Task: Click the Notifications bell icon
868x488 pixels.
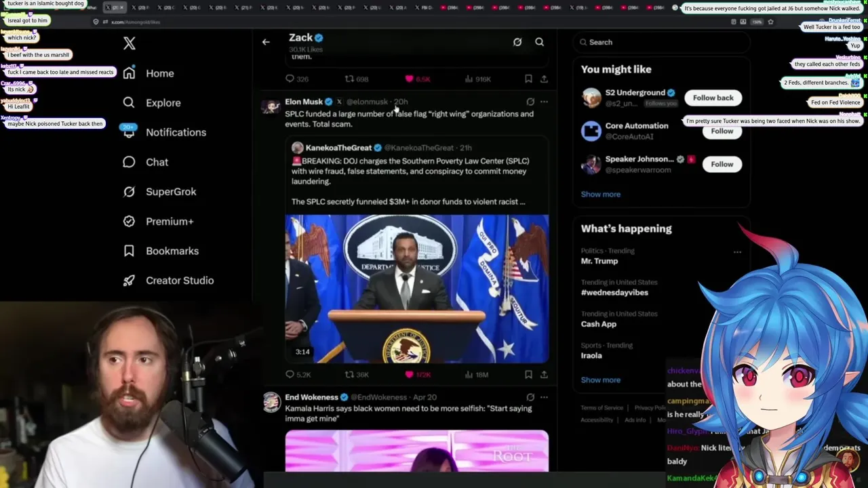Action: point(129,133)
